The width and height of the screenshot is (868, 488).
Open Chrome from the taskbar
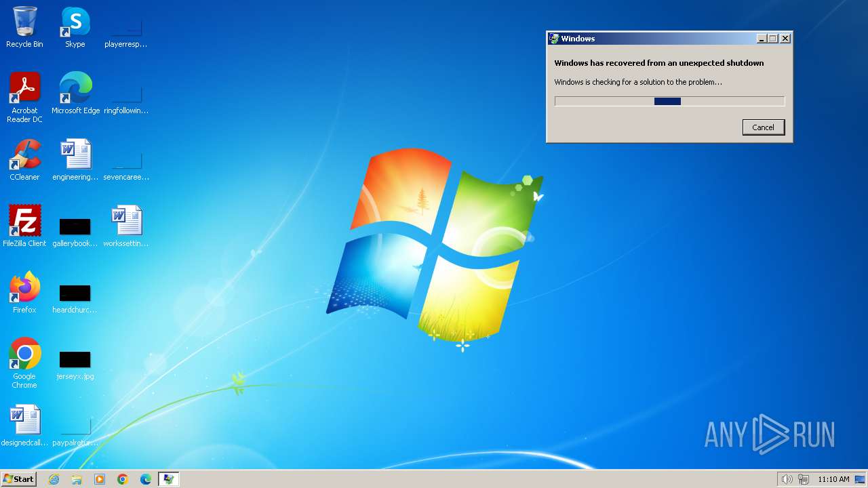(x=123, y=479)
